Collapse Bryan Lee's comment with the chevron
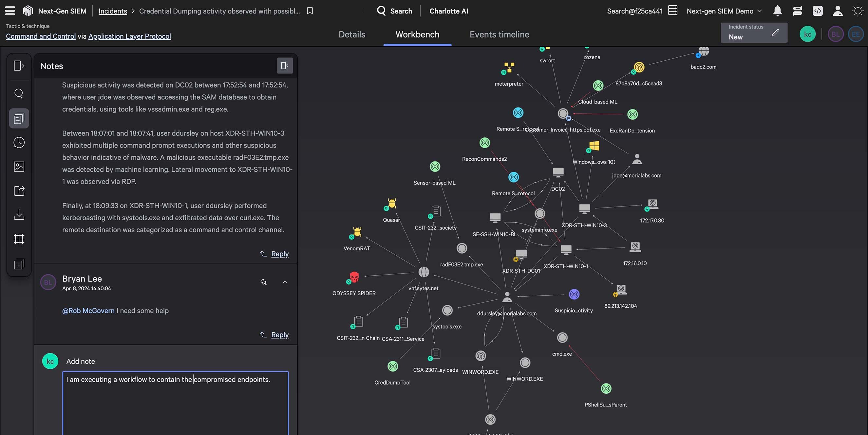 pyautogui.click(x=285, y=282)
